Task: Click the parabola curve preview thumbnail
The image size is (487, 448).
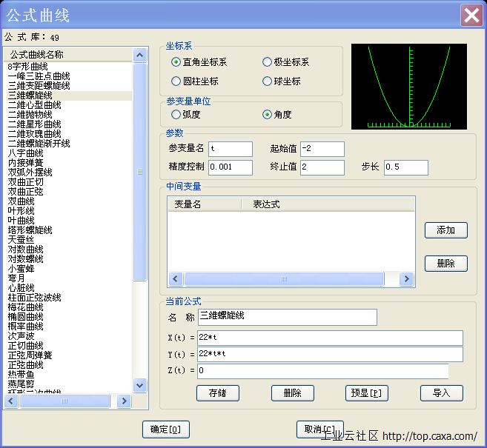Action: [409, 87]
